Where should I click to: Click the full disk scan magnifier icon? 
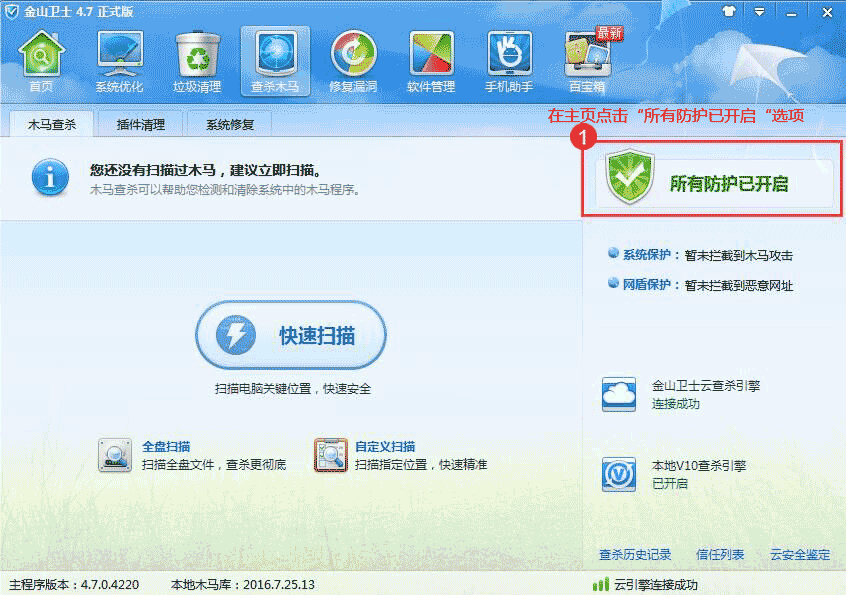pos(115,455)
